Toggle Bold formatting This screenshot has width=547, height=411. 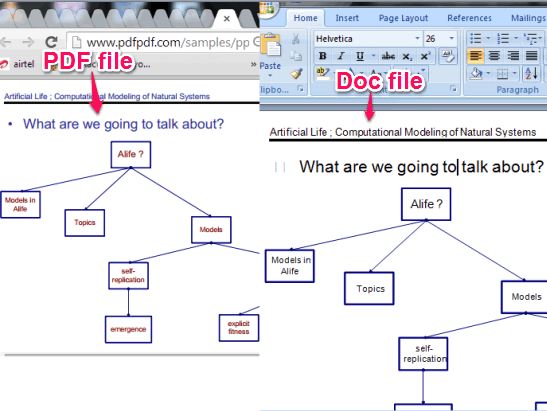coord(323,56)
